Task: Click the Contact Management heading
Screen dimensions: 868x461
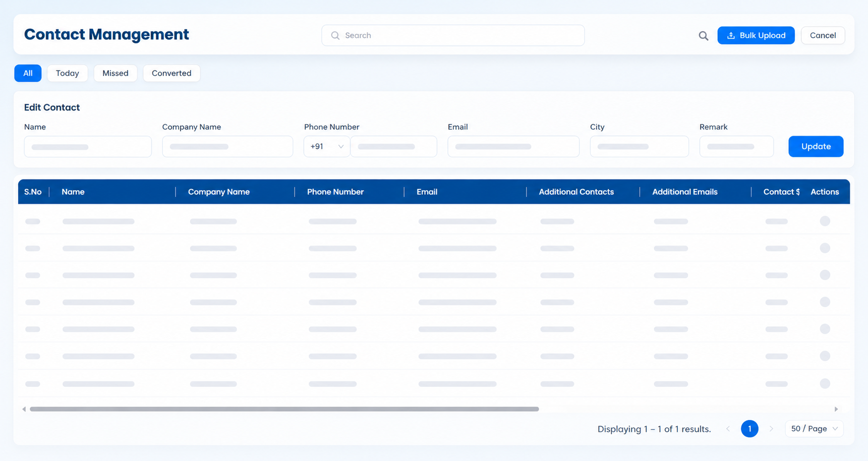Action: pos(106,34)
